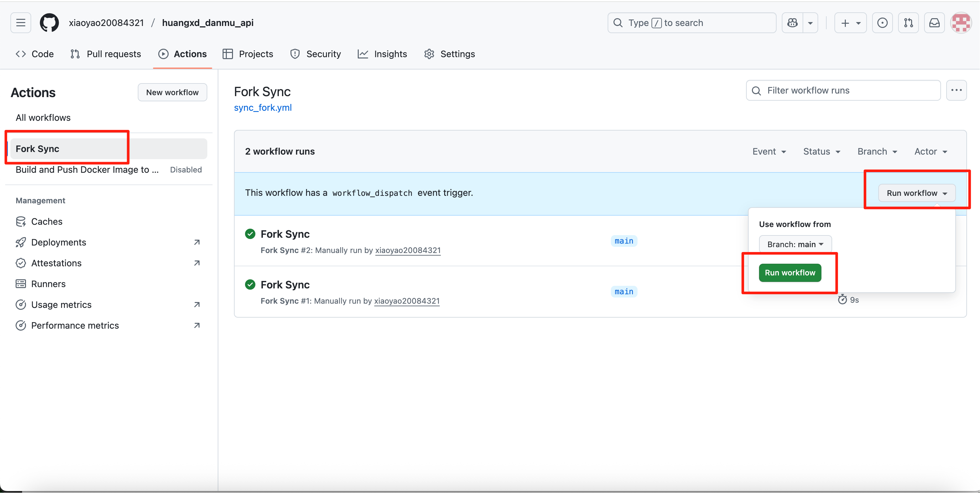Expand the Status filter dropdown
Screen dimensions: 980x493
click(x=822, y=151)
